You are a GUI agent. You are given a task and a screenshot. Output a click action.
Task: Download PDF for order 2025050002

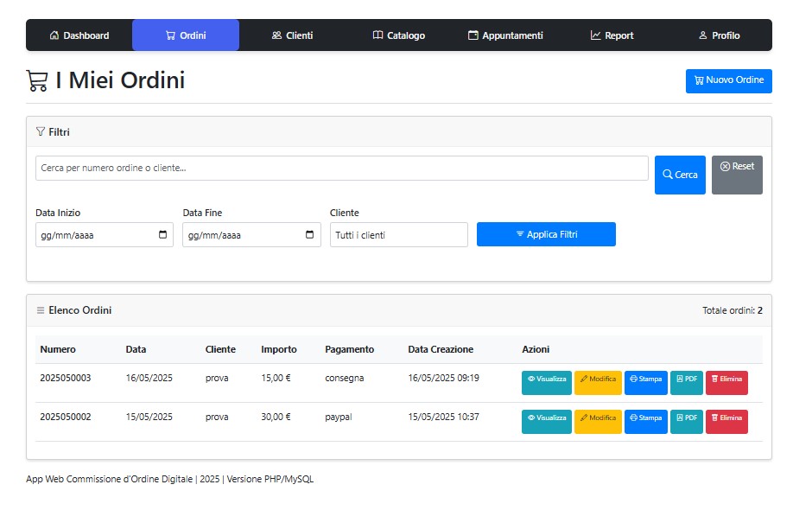pyautogui.click(x=687, y=418)
